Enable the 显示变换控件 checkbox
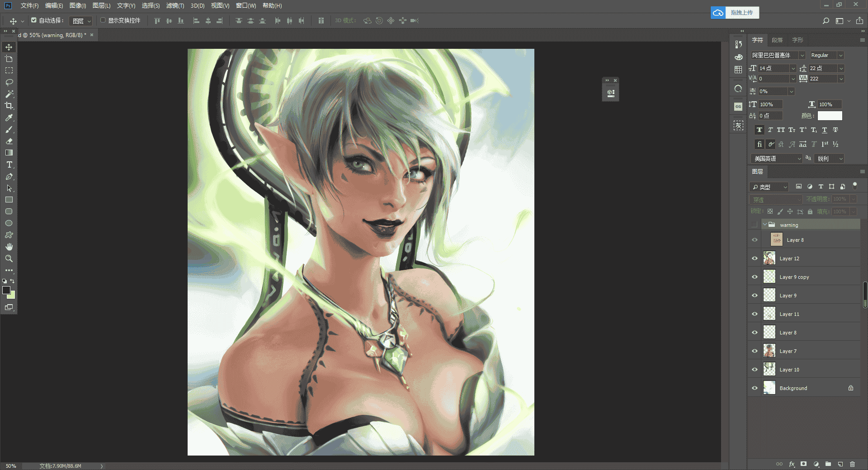868x470 pixels. coord(103,20)
